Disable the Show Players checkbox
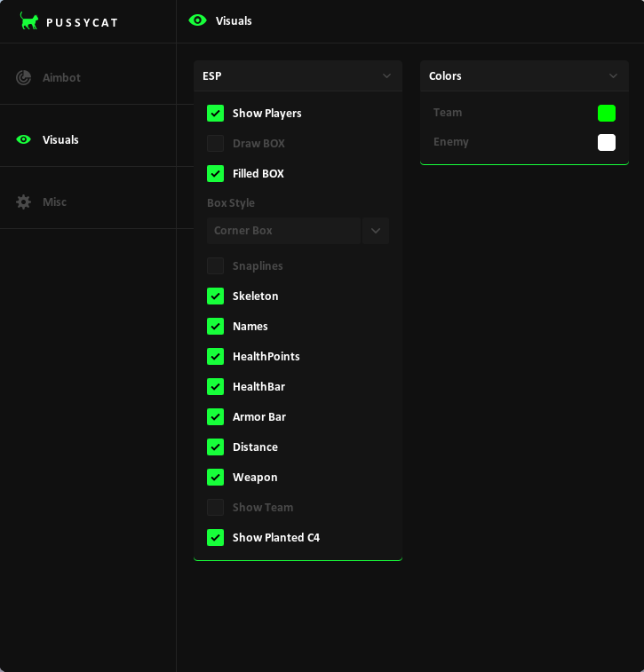The height and width of the screenshot is (672, 644). point(216,114)
